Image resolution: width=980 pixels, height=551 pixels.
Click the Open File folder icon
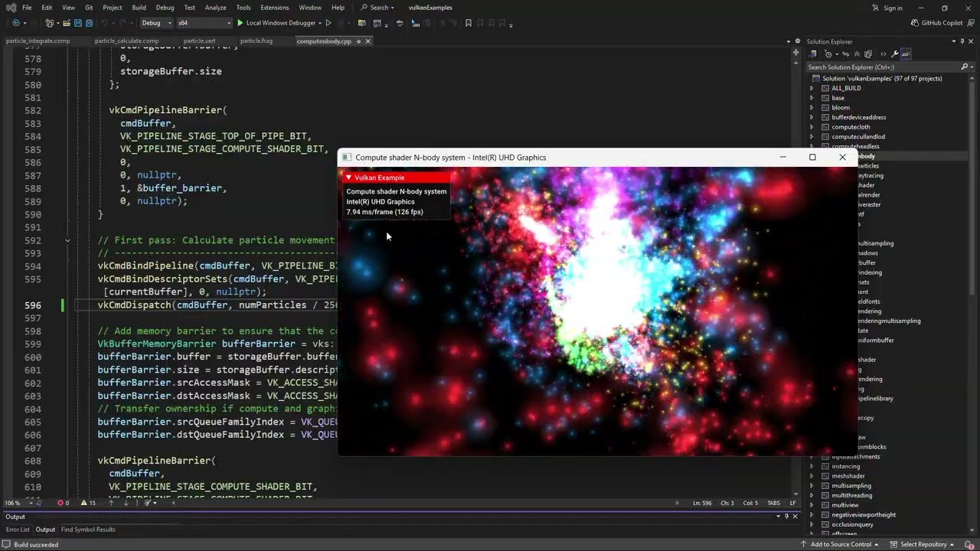(67, 23)
